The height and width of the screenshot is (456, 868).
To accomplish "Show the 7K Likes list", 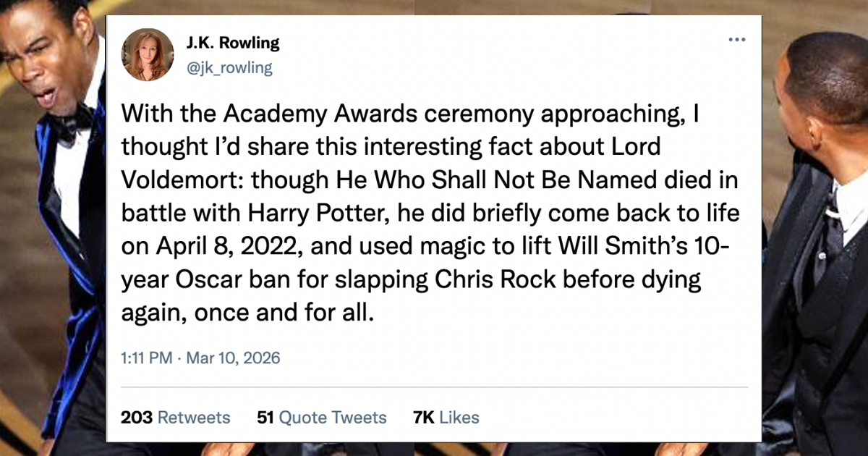I will pyautogui.click(x=446, y=418).
